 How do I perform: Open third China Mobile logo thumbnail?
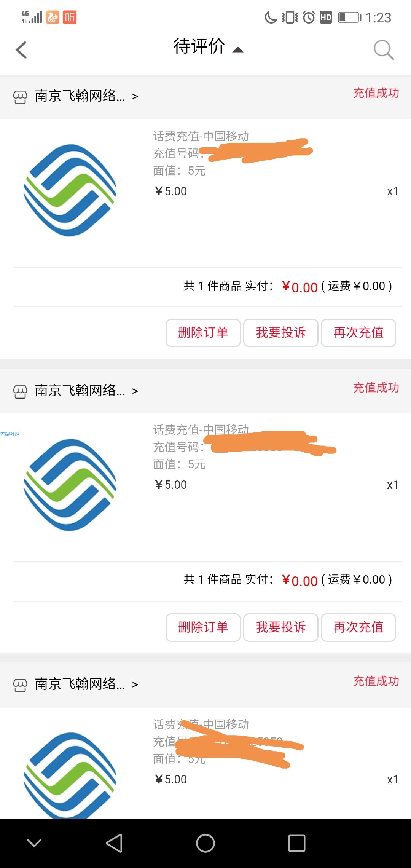(x=70, y=775)
